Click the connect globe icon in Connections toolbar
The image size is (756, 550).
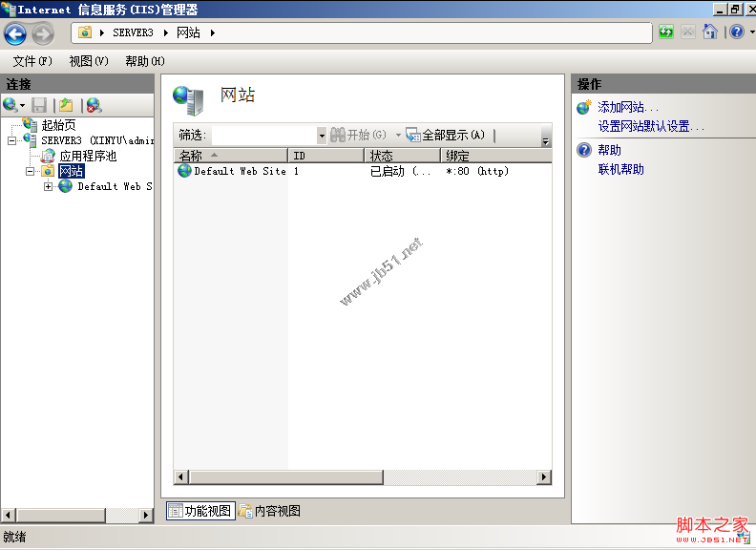tap(10, 105)
